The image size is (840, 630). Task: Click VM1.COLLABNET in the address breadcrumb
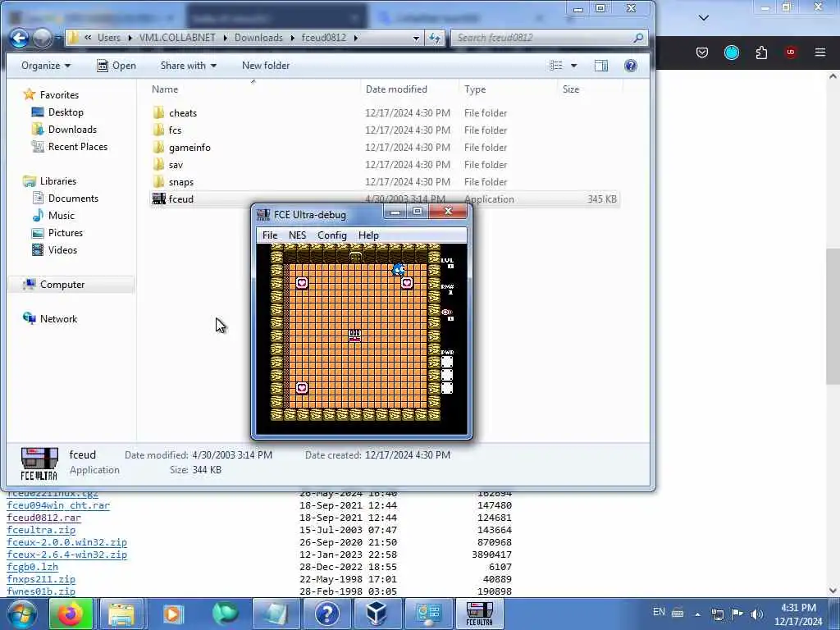pos(177,38)
